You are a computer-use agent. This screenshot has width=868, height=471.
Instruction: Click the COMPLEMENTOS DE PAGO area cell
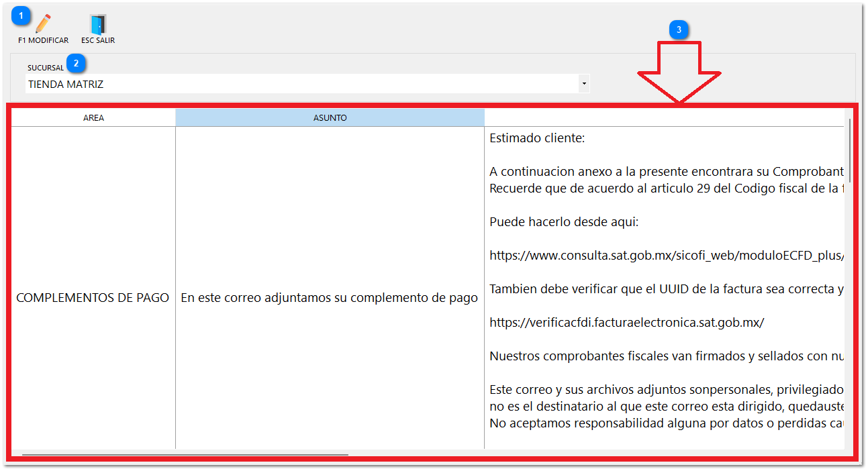(x=93, y=297)
